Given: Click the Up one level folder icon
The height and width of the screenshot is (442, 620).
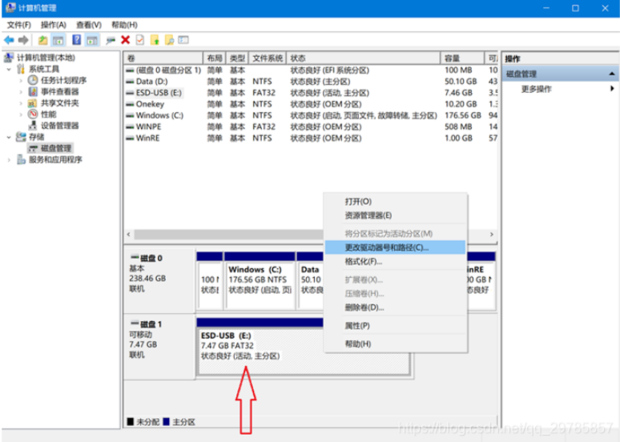Looking at the screenshot, I should (43, 40).
